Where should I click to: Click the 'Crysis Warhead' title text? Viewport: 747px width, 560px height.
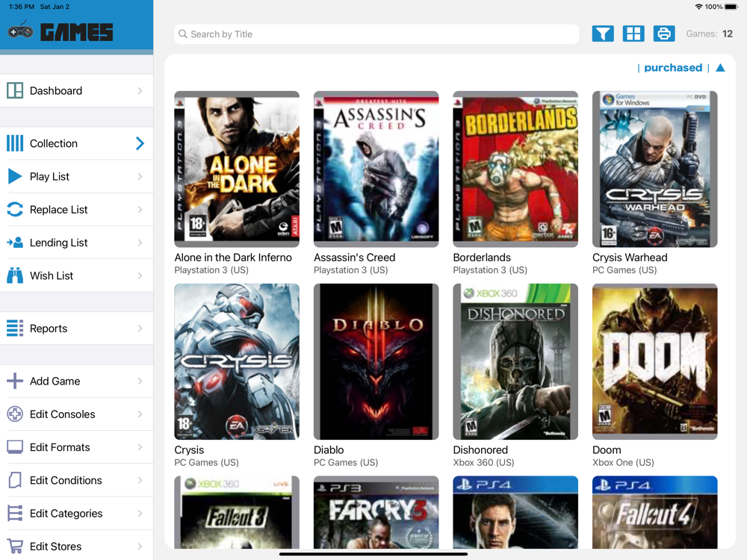click(630, 258)
